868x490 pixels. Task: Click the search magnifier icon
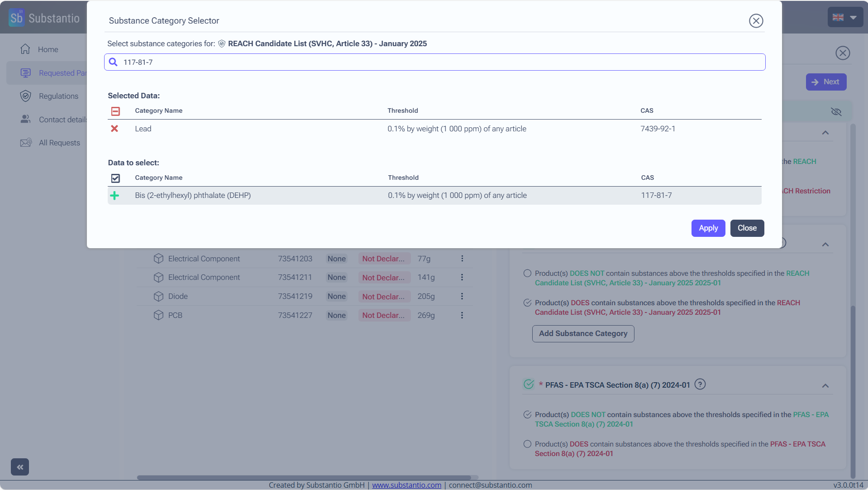pos(113,62)
